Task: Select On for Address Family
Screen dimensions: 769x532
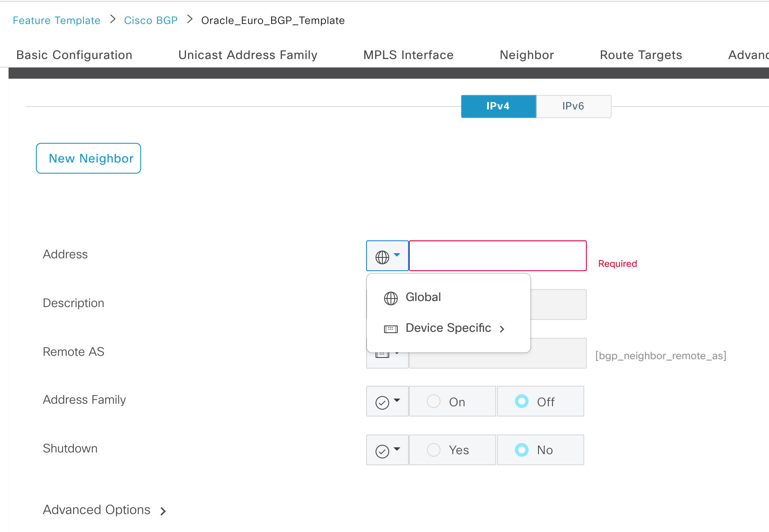Action: [x=434, y=401]
